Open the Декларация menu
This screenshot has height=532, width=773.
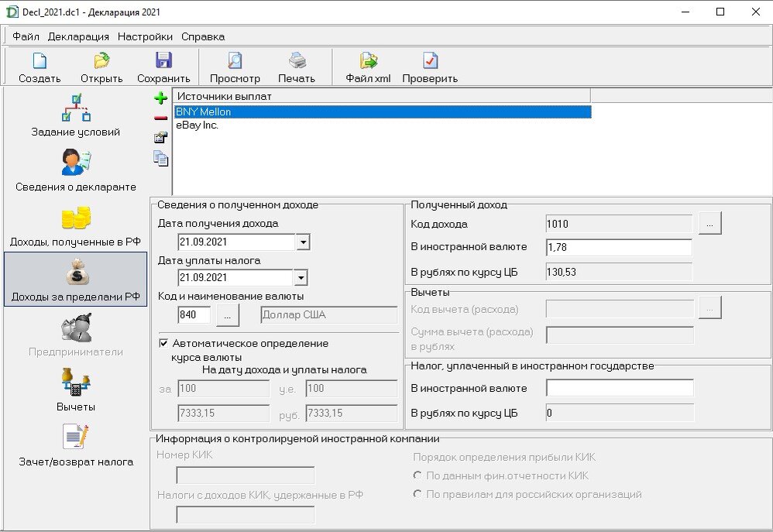click(x=78, y=36)
